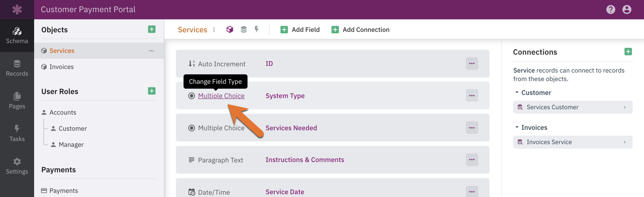Click the Services Needed radio icon
This screenshot has height=197, width=644.
(x=192, y=128)
